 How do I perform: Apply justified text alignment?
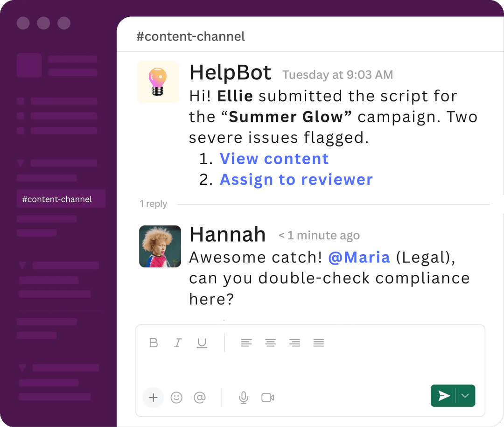(x=319, y=343)
